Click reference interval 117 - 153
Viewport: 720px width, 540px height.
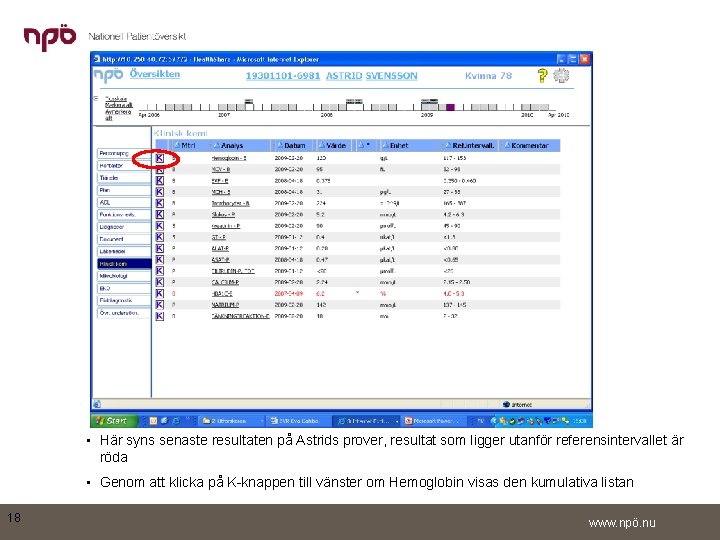pos(455,158)
